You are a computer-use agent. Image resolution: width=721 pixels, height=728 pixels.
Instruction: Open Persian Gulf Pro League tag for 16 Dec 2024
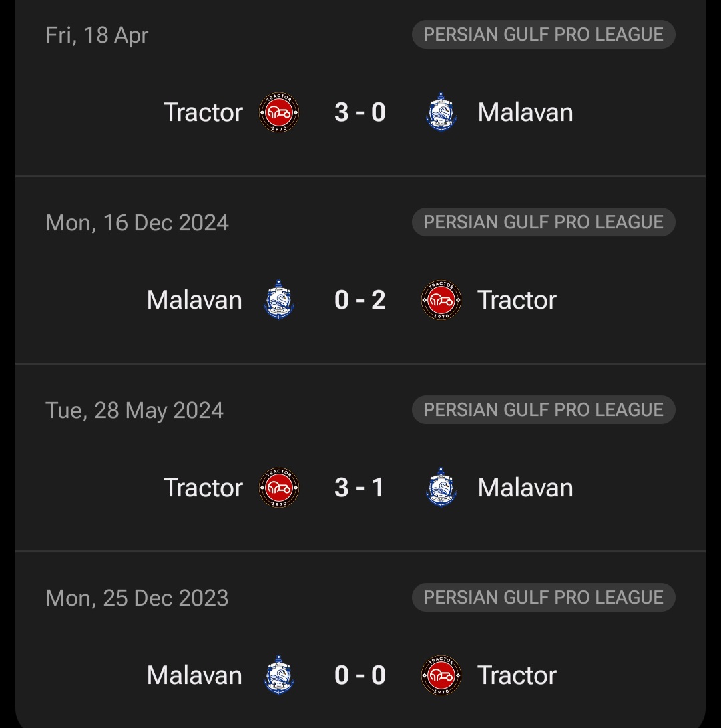pos(543,222)
